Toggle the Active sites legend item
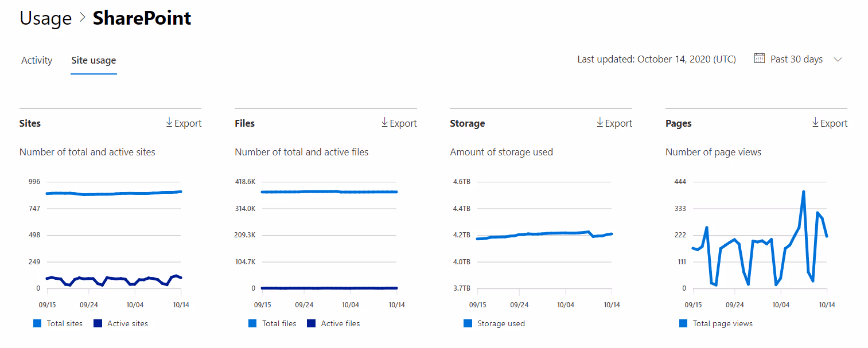868x348 pixels. [120, 323]
